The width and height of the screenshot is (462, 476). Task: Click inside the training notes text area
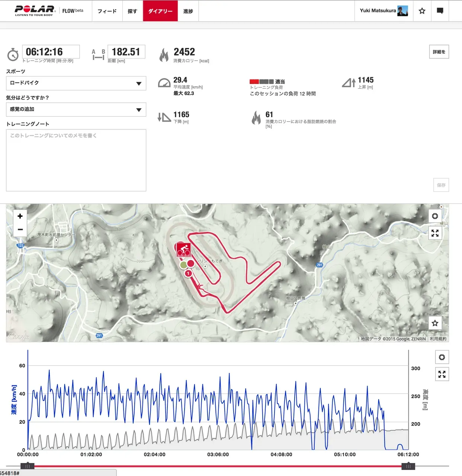pyautogui.click(x=76, y=160)
